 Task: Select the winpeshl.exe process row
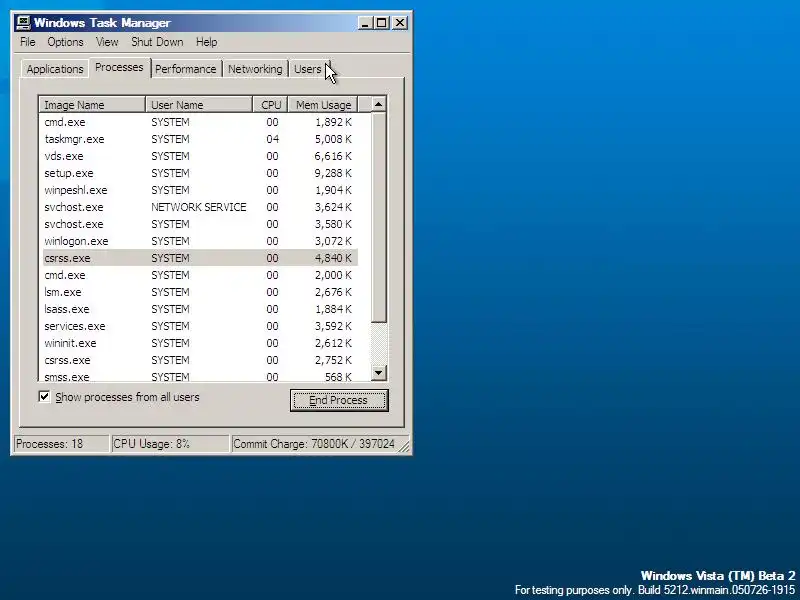201,190
